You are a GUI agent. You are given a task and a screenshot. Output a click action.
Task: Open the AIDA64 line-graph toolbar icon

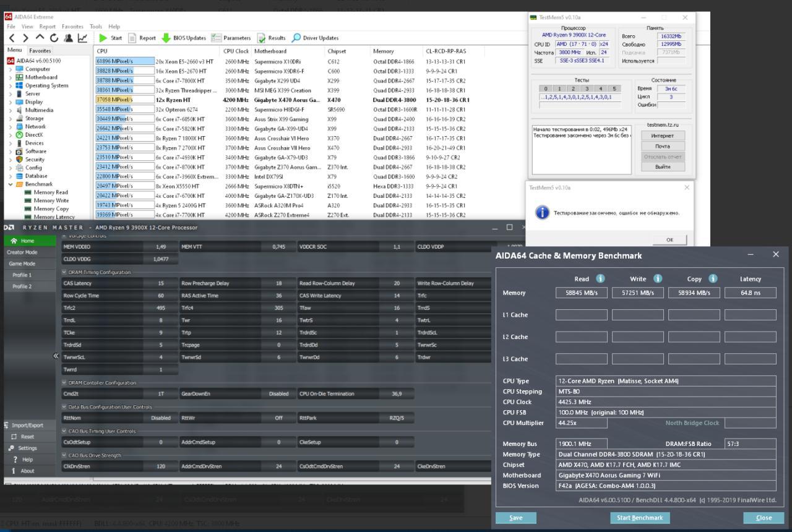click(x=82, y=38)
